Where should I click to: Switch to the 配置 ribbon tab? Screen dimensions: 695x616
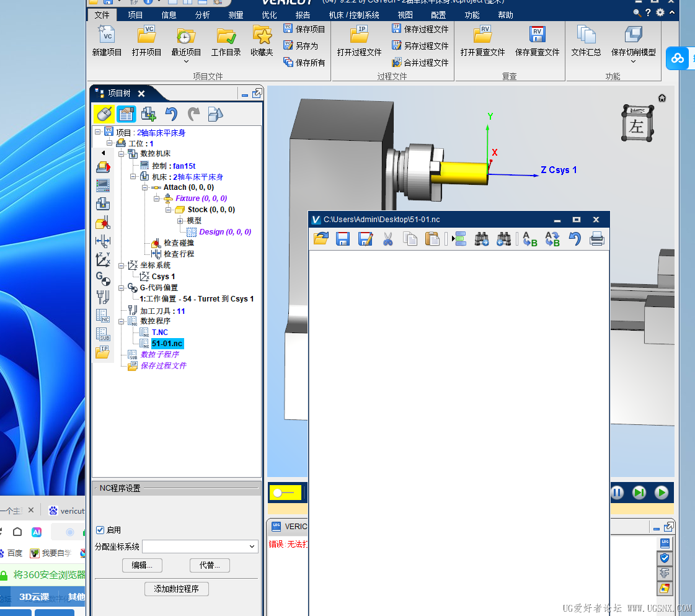click(x=438, y=15)
